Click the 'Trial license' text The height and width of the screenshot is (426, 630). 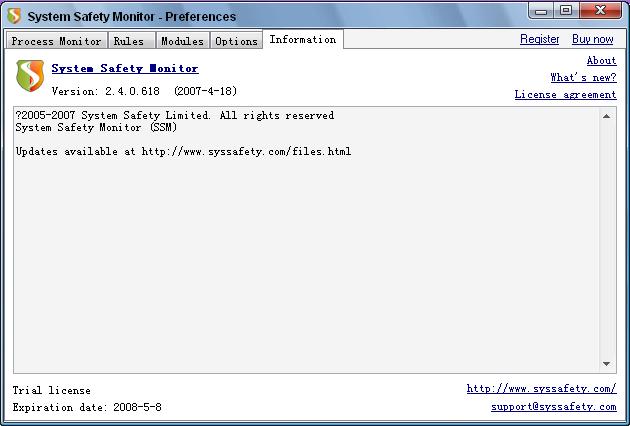pos(51,390)
